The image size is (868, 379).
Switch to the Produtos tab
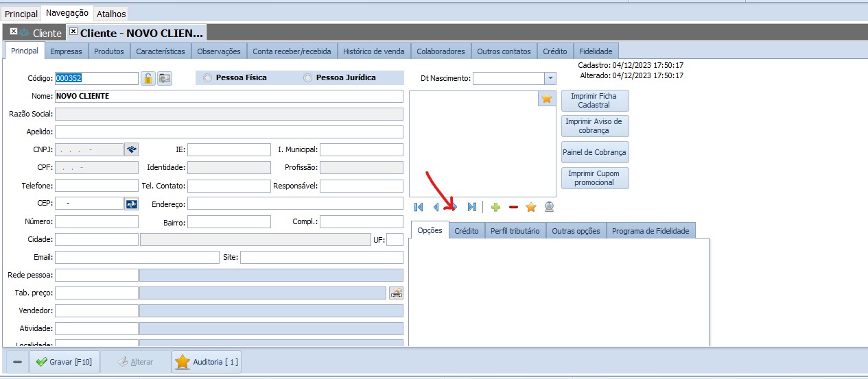pyautogui.click(x=108, y=51)
